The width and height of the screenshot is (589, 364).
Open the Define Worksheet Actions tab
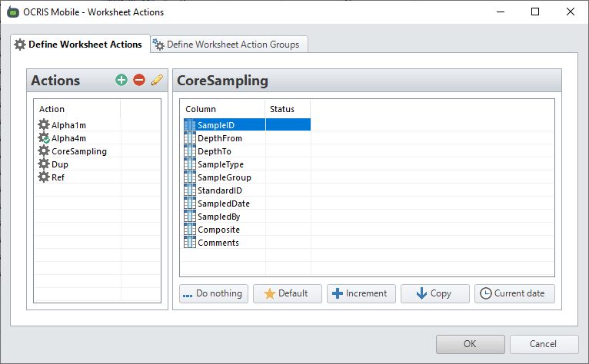click(79, 45)
